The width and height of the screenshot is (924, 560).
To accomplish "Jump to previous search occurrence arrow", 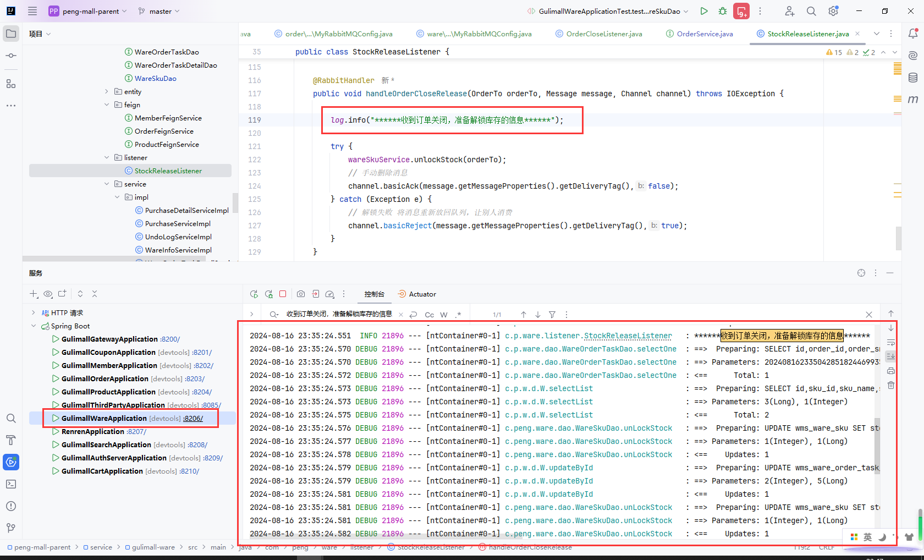I will coord(524,315).
